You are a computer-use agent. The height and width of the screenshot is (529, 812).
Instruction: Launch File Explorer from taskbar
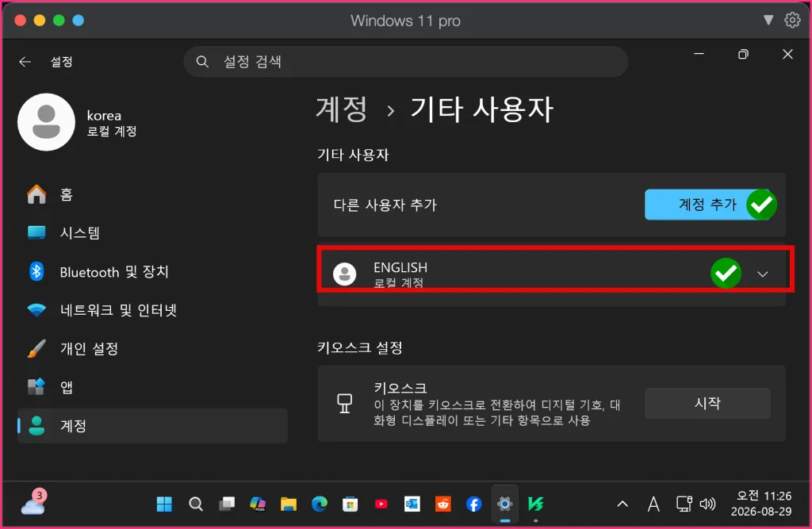289,504
